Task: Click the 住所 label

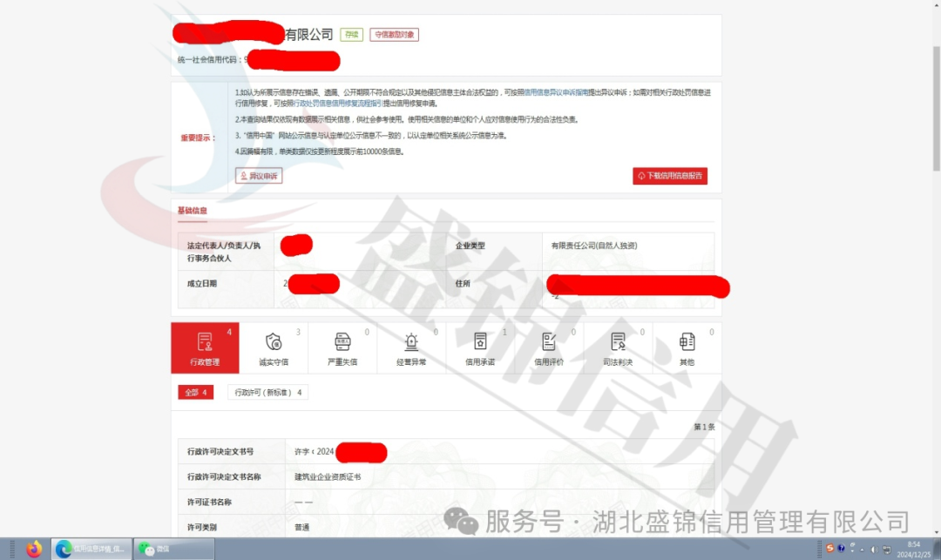Action: coord(463,284)
